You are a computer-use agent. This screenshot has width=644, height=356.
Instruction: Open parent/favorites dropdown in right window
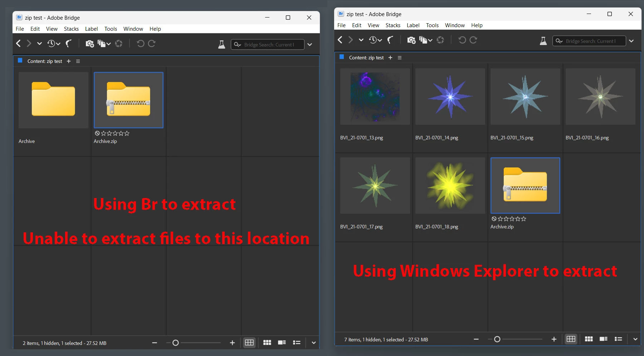coord(361,40)
